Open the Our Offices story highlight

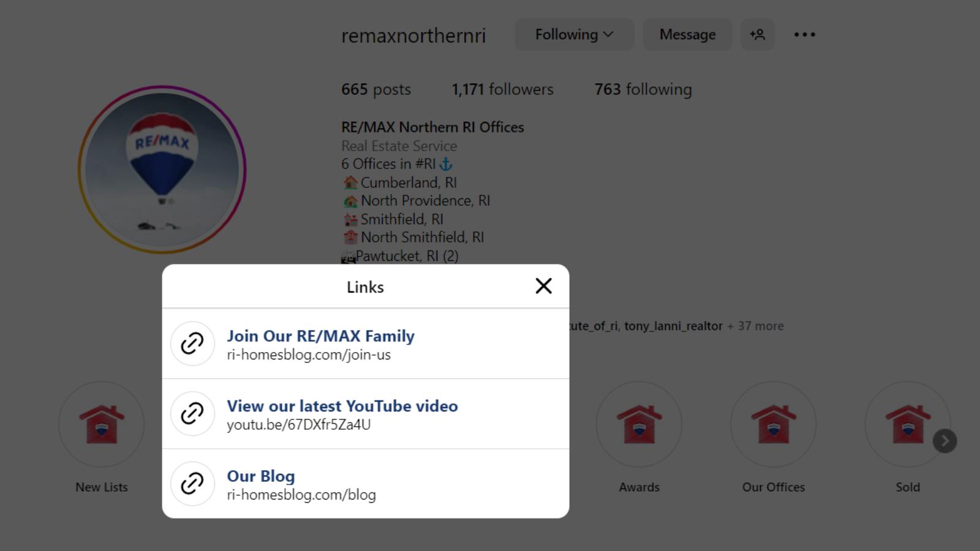(x=773, y=424)
